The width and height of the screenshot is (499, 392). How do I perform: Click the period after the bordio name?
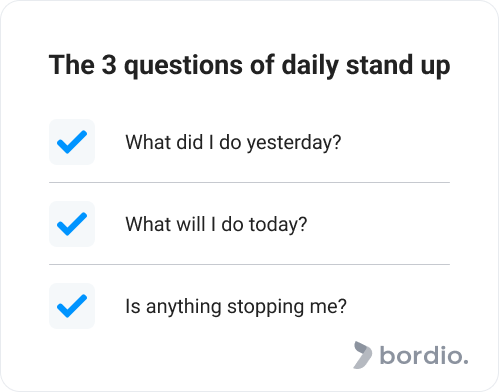click(x=466, y=361)
